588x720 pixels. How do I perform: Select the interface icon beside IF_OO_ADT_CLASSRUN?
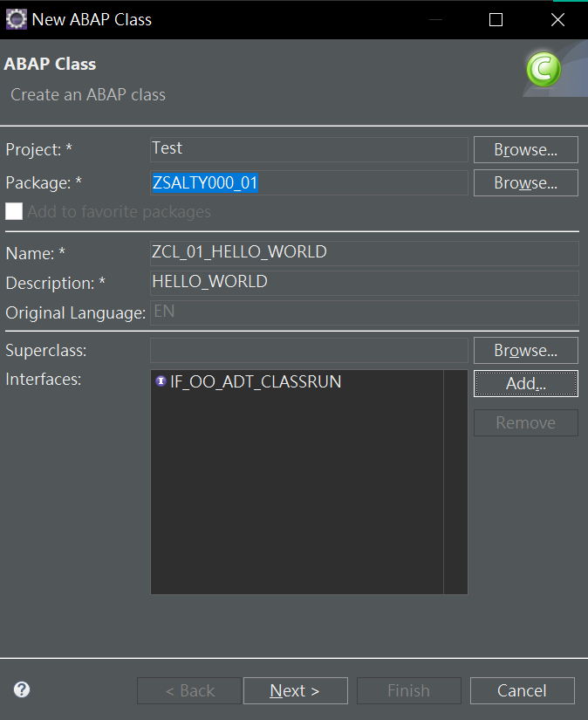(161, 381)
